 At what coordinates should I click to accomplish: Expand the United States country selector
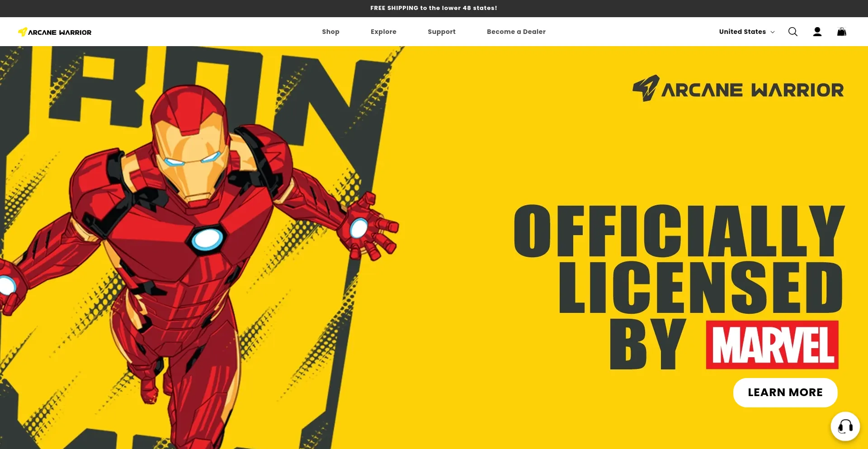[747, 32]
